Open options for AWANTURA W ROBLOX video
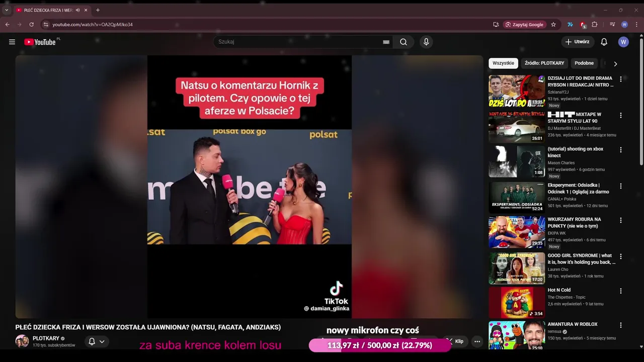 [620, 325]
